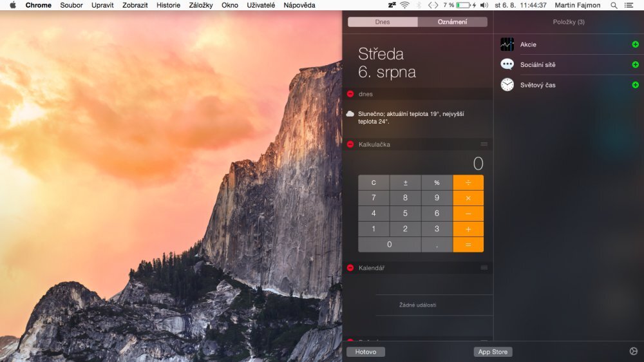Viewport: 644px width, 362px height.
Task: Open the App Store button
Action: click(x=493, y=352)
